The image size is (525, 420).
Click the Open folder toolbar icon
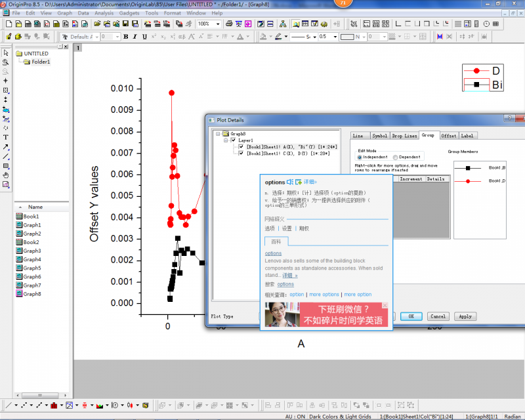[x=97, y=24]
